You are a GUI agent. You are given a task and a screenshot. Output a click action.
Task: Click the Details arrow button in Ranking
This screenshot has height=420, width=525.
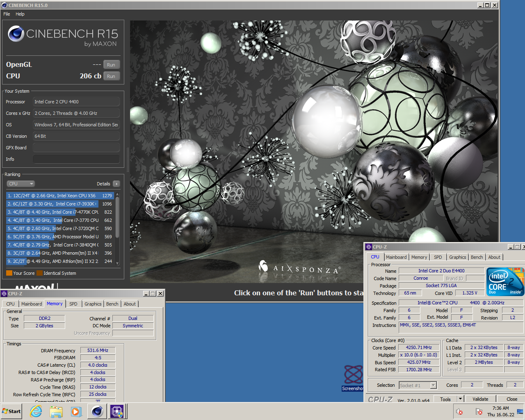pyautogui.click(x=116, y=184)
